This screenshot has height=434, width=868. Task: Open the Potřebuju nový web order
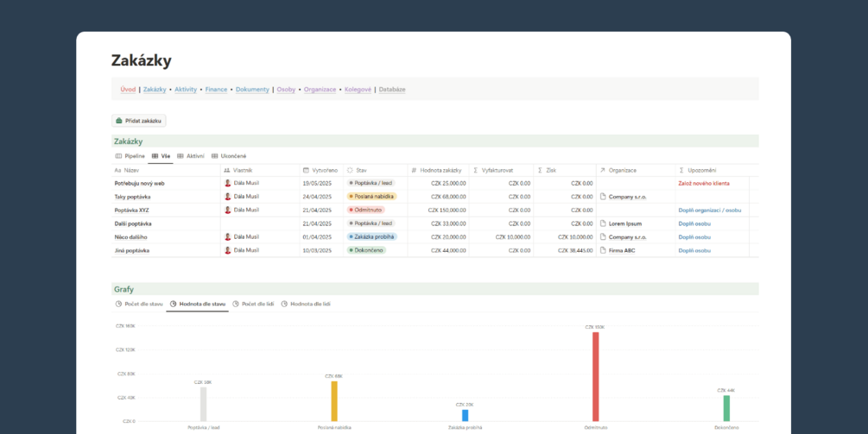click(x=140, y=183)
